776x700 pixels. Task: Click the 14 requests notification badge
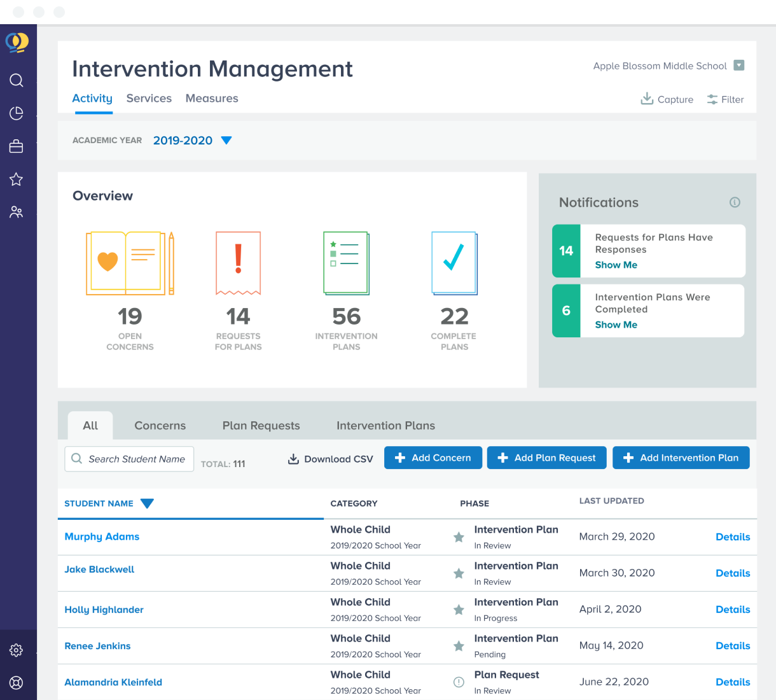[x=566, y=251]
